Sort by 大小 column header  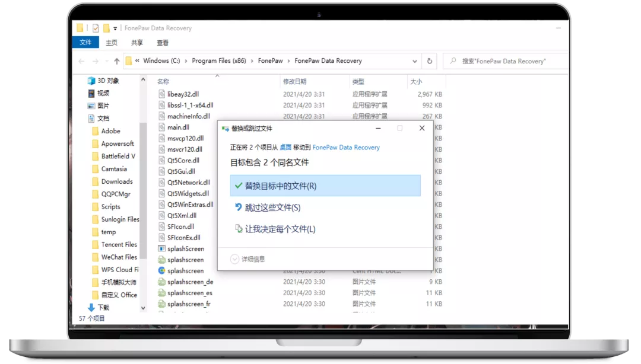click(416, 82)
